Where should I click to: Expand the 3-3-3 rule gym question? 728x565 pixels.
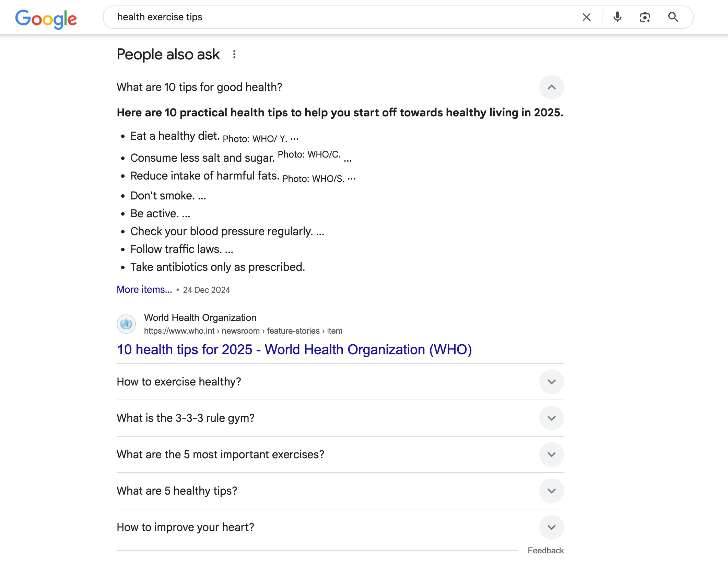pyautogui.click(x=551, y=418)
